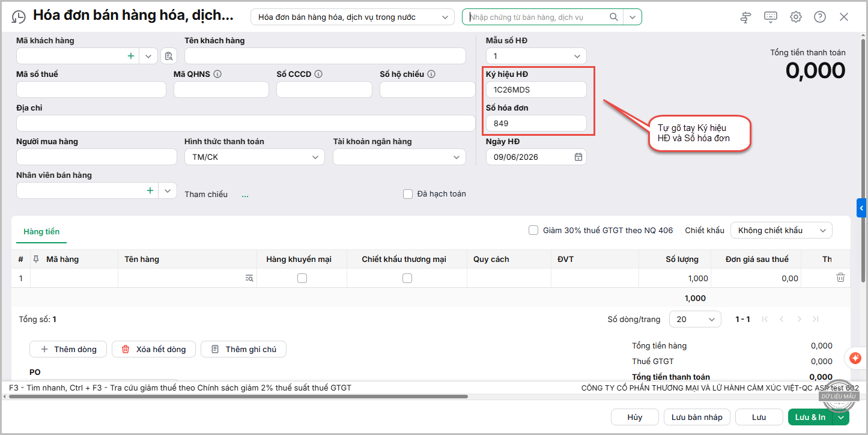Click info icon next to Số hộ chiếu

[431, 74]
